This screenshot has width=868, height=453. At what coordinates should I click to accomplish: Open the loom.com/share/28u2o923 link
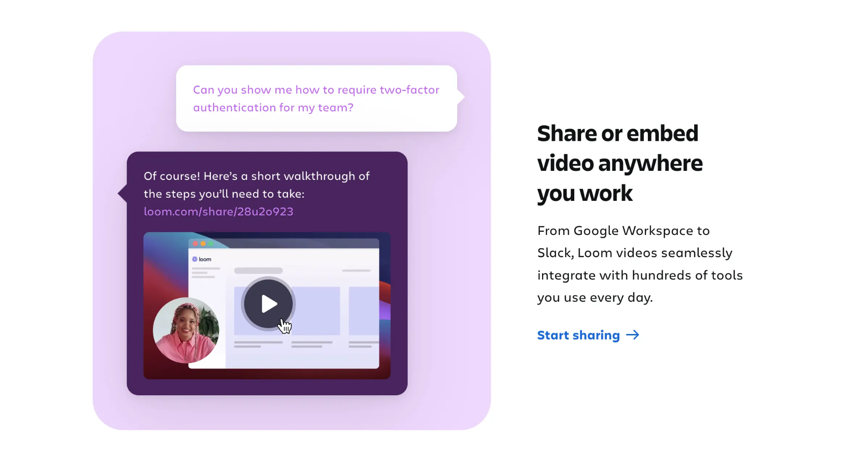pyautogui.click(x=218, y=212)
